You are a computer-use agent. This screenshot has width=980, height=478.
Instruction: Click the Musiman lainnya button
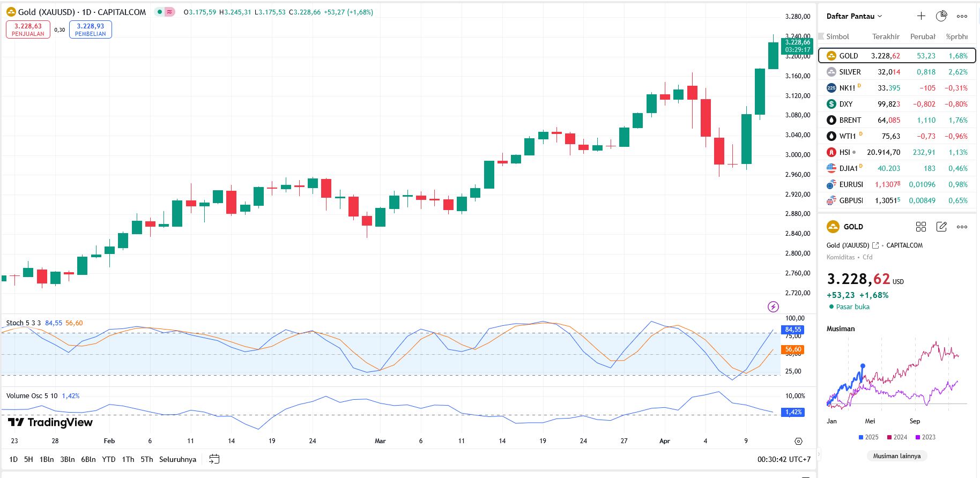coord(896,456)
